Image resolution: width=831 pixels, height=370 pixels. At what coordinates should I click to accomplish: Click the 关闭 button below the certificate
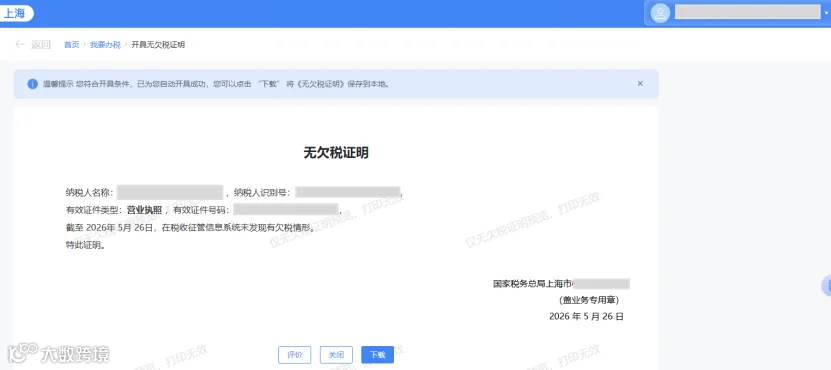tap(336, 355)
